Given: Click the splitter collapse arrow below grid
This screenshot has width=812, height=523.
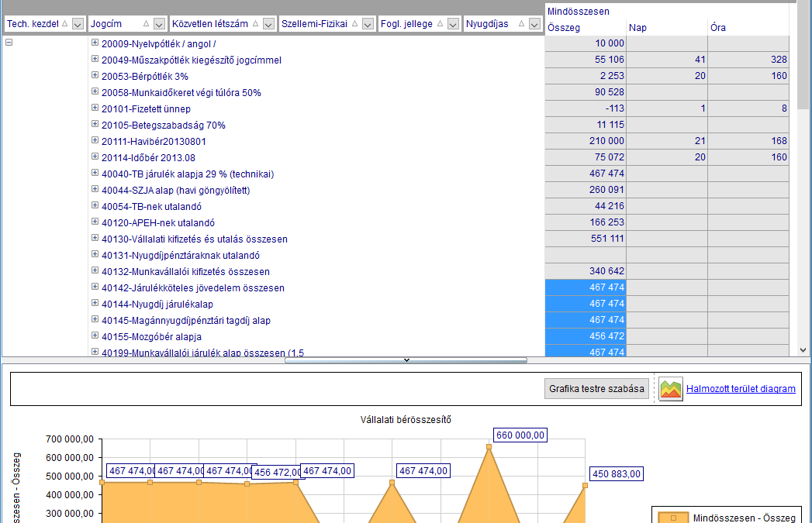Looking at the screenshot, I should tap(406, 360).
